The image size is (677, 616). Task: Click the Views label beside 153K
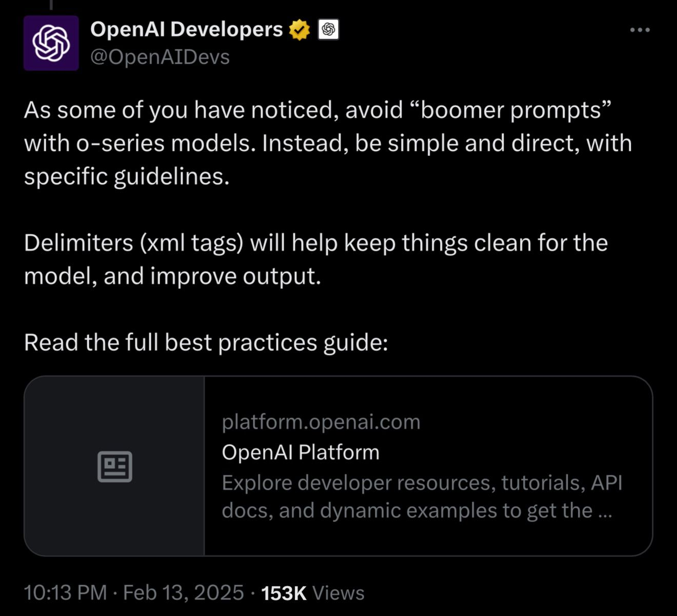(x=338, y=593)
